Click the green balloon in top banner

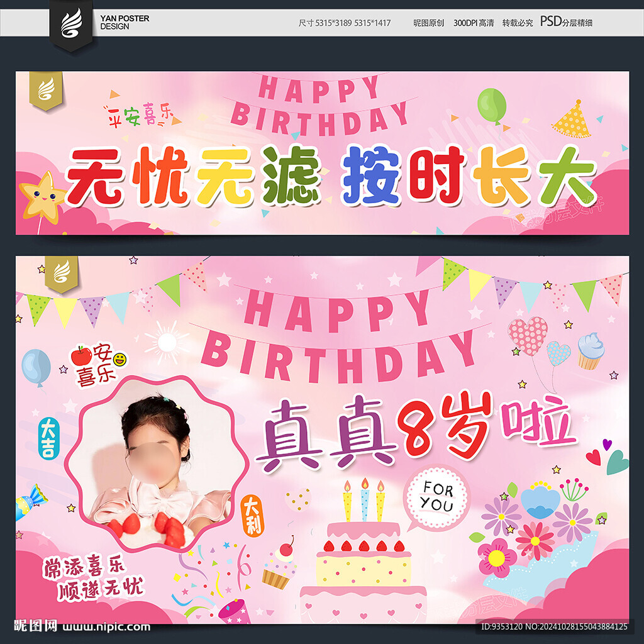point(492,106)
